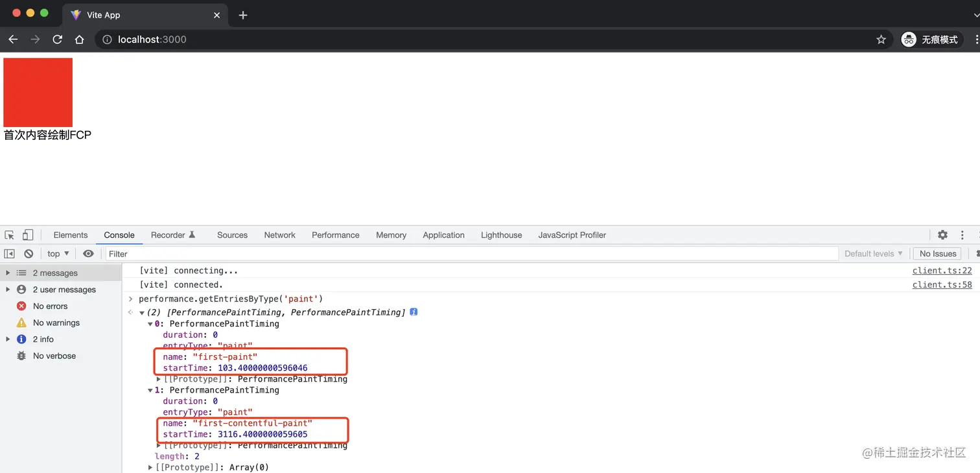980x473 pixels.
Task: Close the Vite App tab
Action: 217,15
